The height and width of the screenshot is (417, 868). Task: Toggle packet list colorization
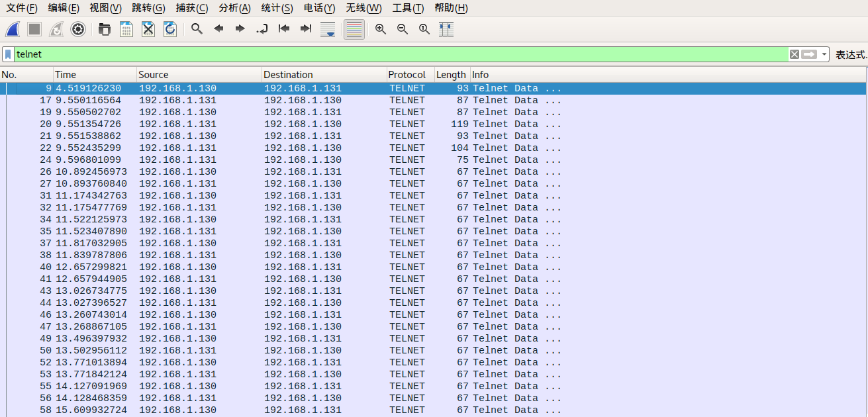tap(354, 29)
